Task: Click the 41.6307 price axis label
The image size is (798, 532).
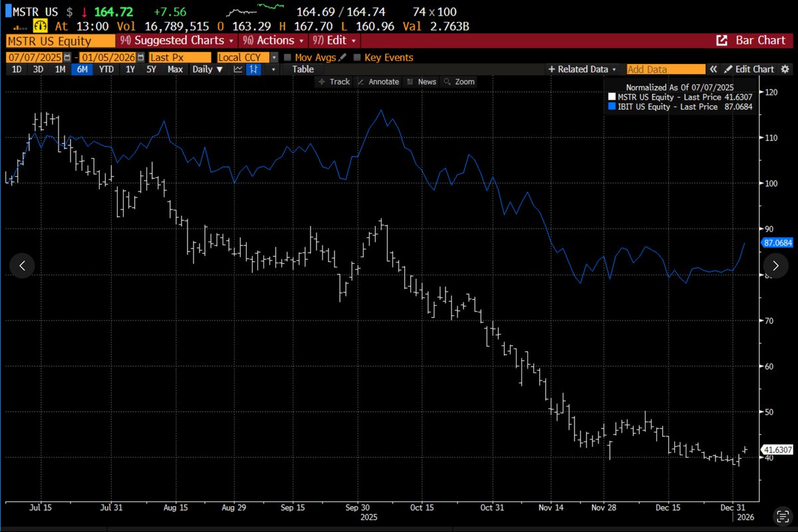Action: (777, 450)
